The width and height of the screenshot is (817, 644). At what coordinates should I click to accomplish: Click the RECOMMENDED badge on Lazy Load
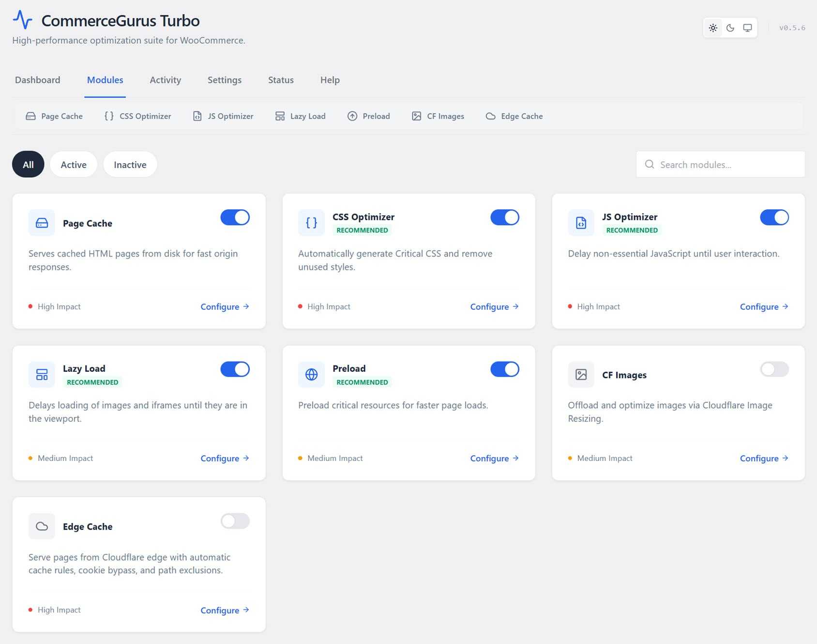pos(92,382)
